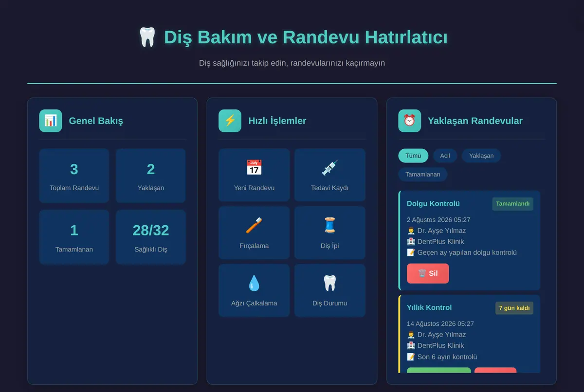584x392 pixels.
Task: Click the Hızlı İşlemler panel heading
Action: point(277,121)
